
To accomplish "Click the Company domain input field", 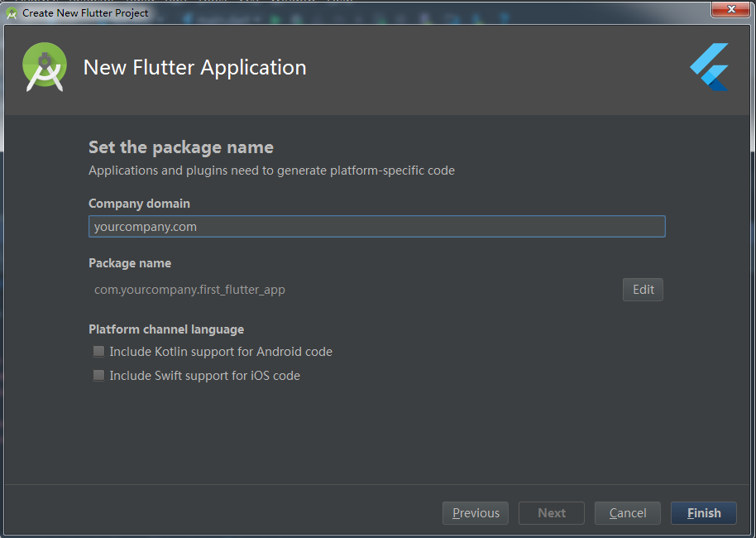I will click(377, 226).
